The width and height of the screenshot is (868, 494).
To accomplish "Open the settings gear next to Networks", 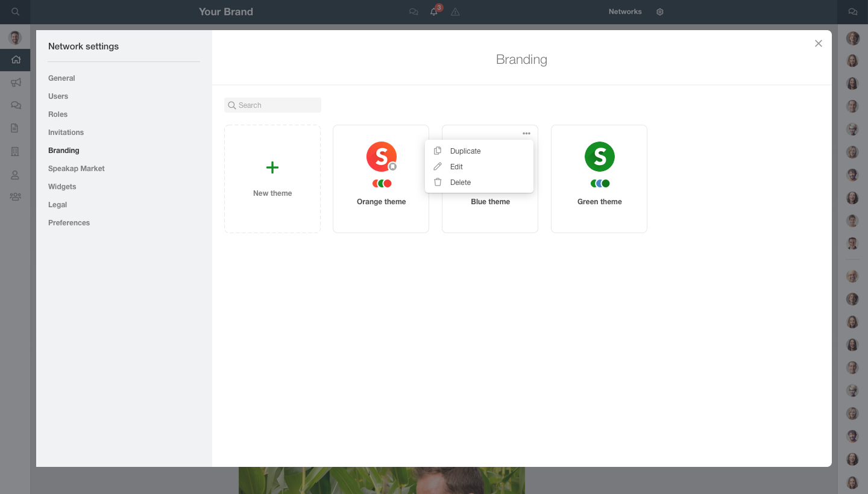I will coord(660,11).
